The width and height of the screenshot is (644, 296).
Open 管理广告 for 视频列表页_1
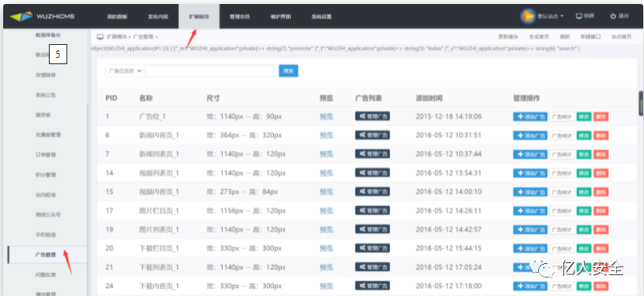(x=372, y=172)
